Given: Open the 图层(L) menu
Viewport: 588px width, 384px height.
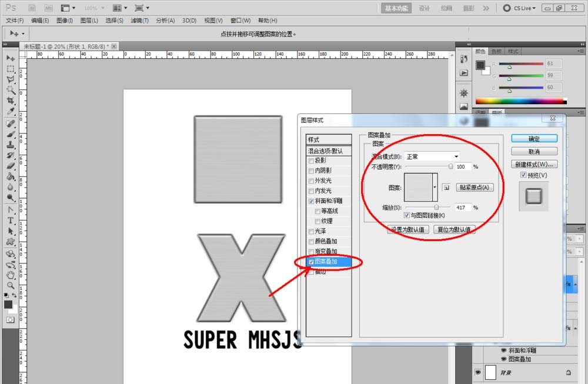Looking at the screenshot, I should click(x=89, y=20).
